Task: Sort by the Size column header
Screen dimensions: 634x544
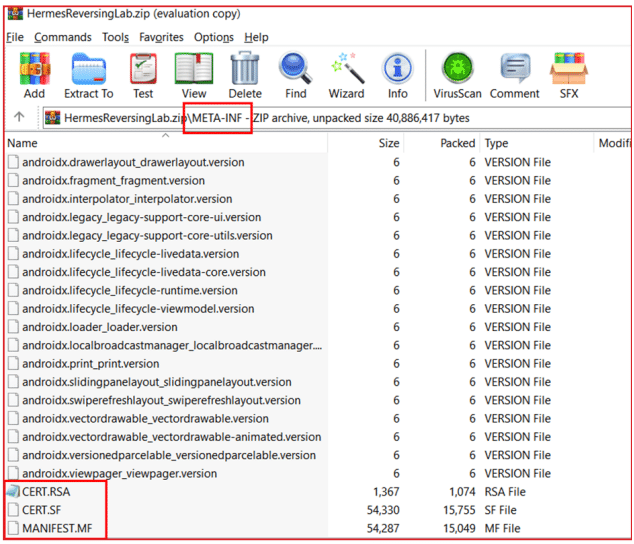Action: pos(366,143)
